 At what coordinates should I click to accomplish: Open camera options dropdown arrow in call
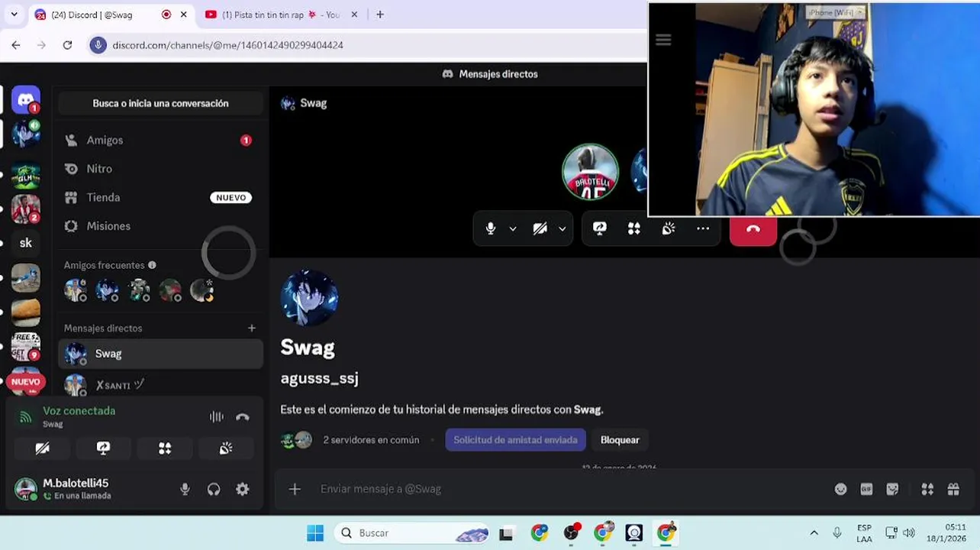[x=563, y=228]
